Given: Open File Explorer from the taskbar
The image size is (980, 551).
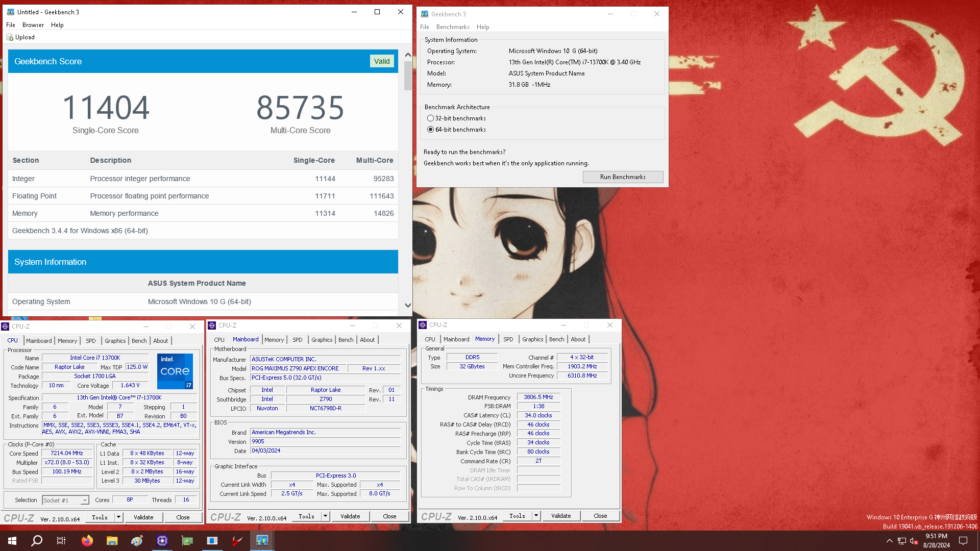Looking at the screenshot, I should [x=112, y=541].
